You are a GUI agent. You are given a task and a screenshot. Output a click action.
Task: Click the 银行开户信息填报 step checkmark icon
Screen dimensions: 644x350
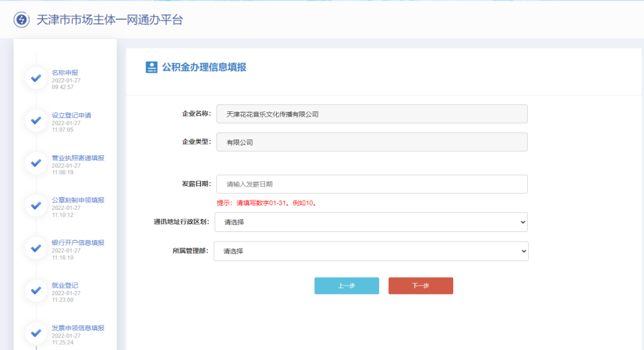(36, 248)
